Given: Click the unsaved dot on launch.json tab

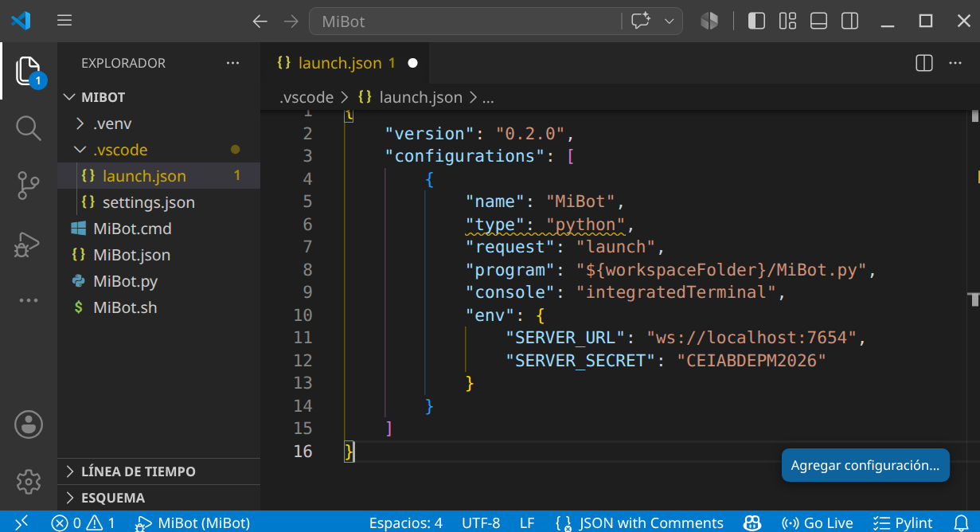Looking at the screenshot, I should pos(412,63).
